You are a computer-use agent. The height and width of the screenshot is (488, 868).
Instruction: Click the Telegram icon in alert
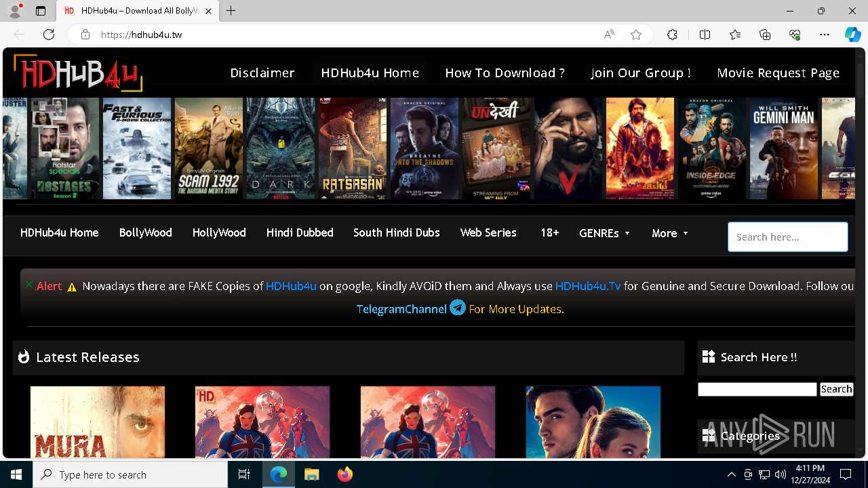(458, 308)
